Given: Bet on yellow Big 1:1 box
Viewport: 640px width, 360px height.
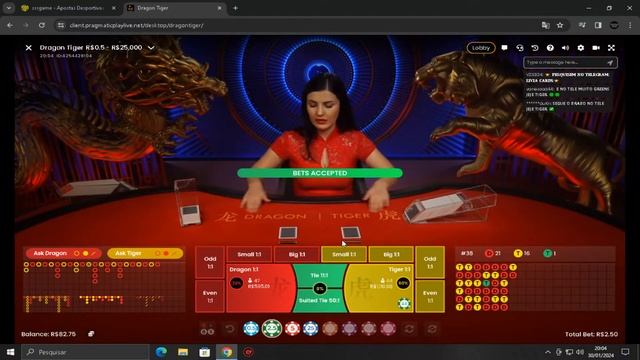Looking at the screenshot, I should click(391, 254).
